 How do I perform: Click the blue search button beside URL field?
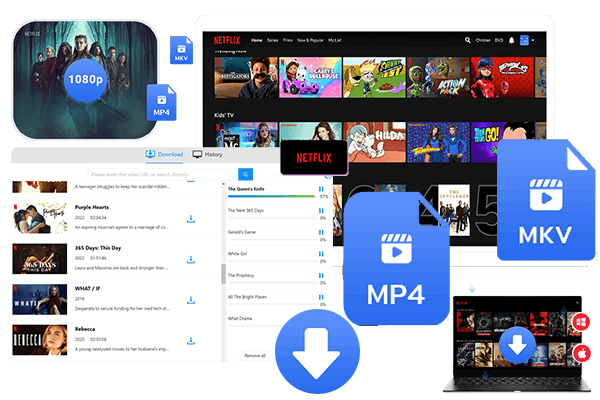245,174
